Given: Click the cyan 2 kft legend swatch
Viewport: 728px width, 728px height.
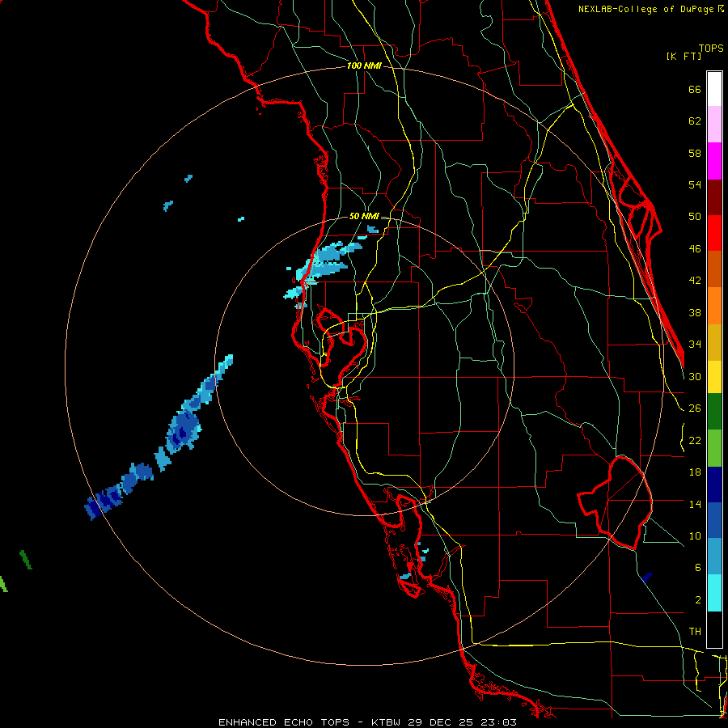Looking at the screenshot, I should click(x=714, y=593).
